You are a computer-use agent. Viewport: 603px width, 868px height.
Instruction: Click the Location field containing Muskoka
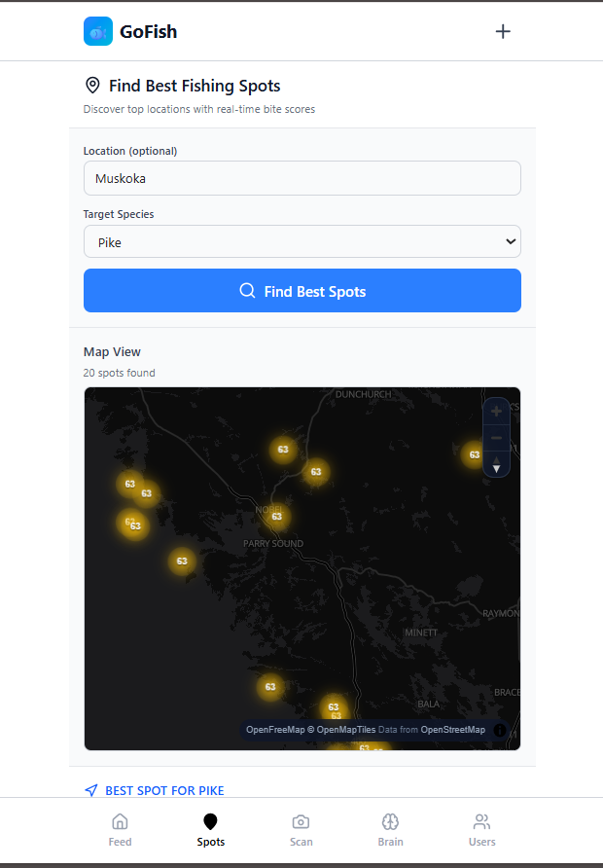point(302,178)
